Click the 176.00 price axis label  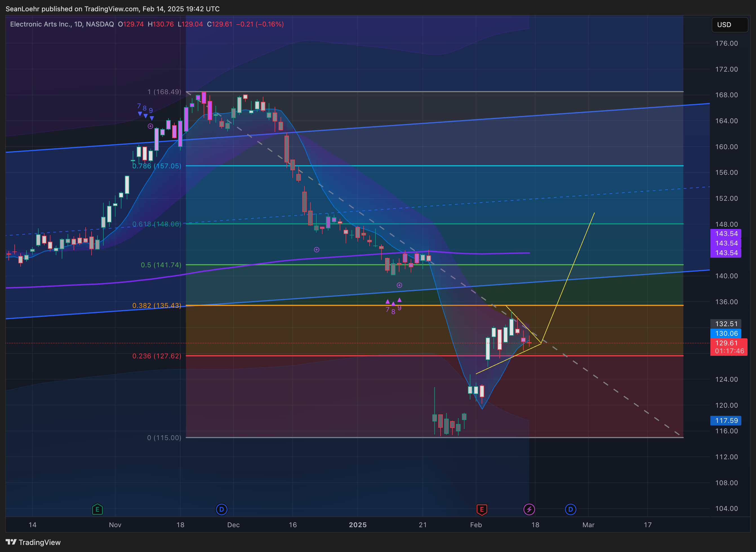(x=726, y=43)
